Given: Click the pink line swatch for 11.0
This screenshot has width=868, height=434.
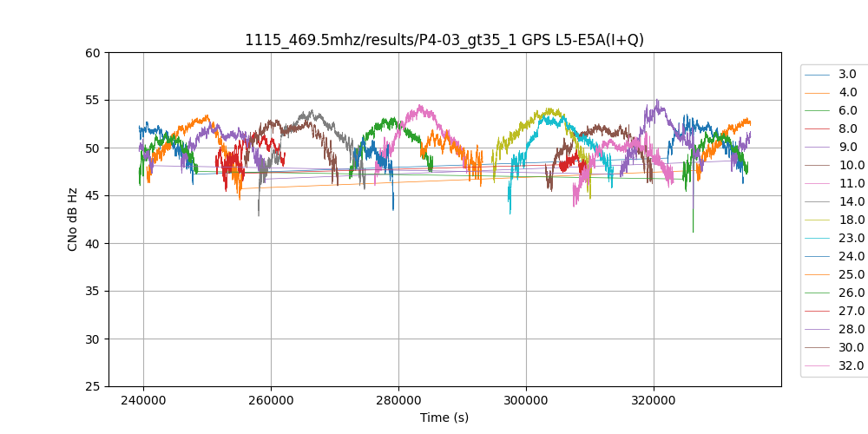Looking at the screenshot, I should pos(819,184).
